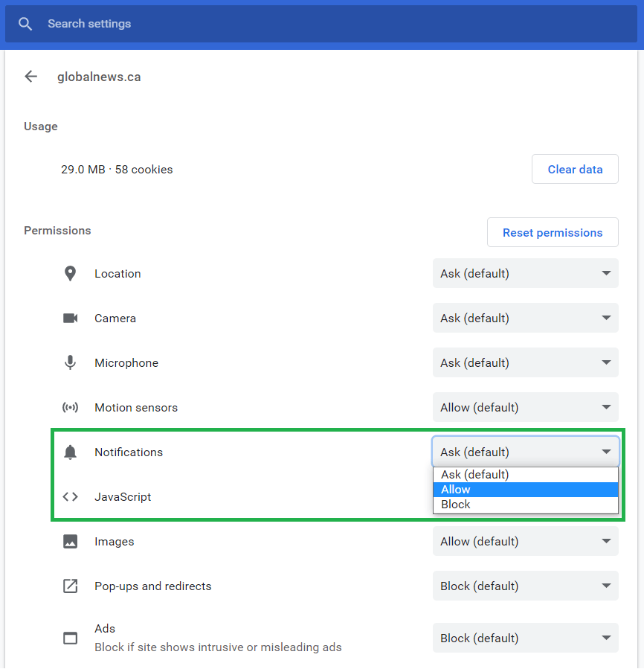Open the Camera permission dropdown

click(525, 319)
